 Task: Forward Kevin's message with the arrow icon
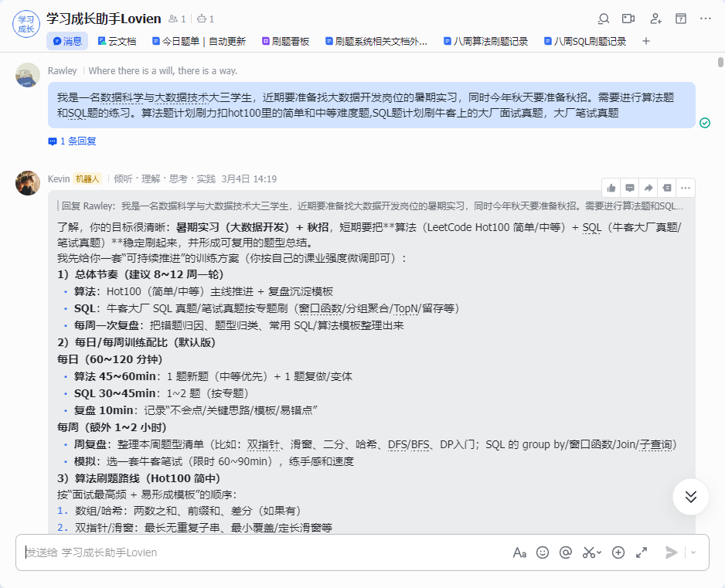(648, 188)
